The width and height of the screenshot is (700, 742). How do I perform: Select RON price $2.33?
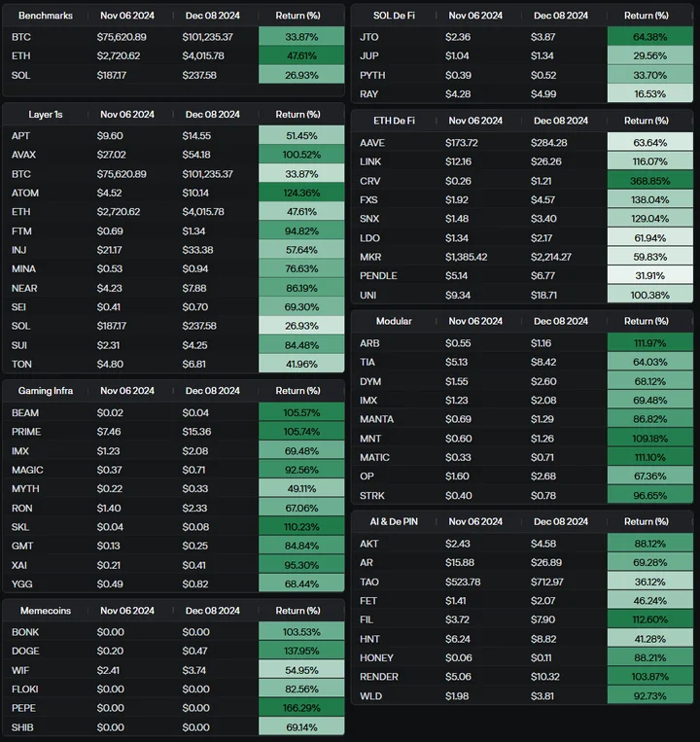click(194, 509)
